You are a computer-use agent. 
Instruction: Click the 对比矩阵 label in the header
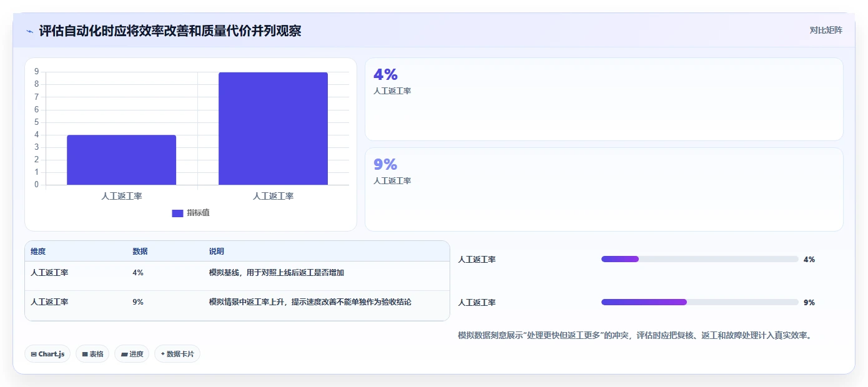[826, 30]
